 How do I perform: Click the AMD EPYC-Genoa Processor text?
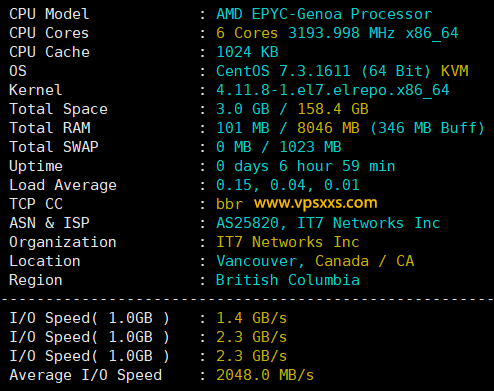pyautogui.click(x=324, y=14)
